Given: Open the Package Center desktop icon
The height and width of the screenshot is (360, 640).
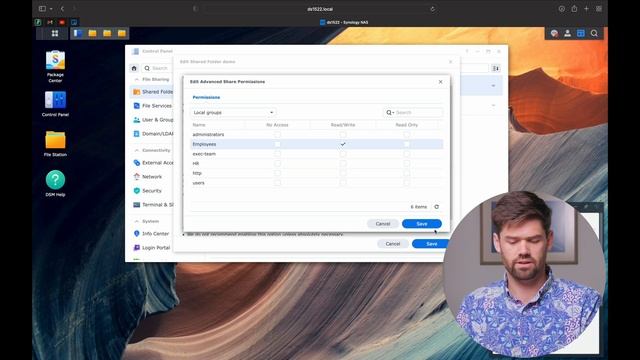Looking at the screenshot, I should coord(55,66).
